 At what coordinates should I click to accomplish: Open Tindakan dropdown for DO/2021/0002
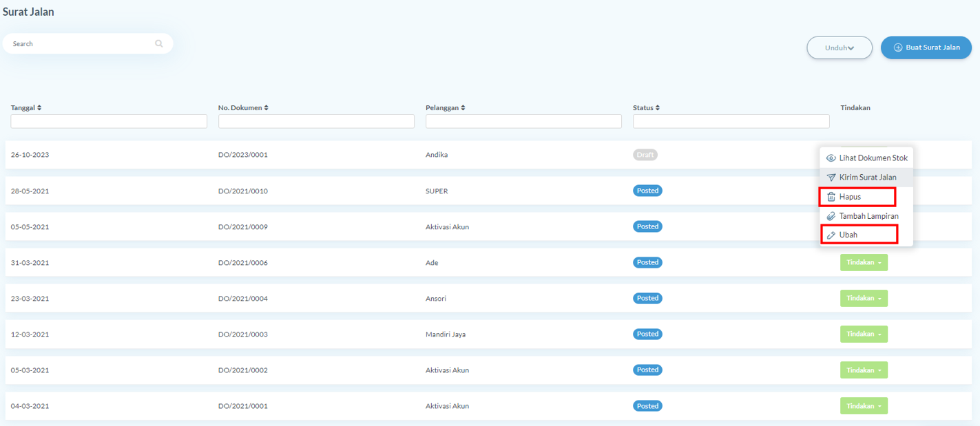864,370
